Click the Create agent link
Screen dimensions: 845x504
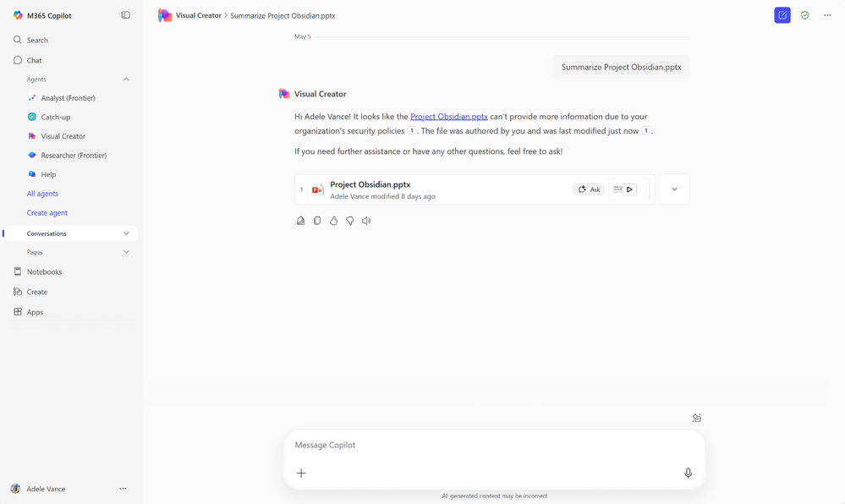click(47, 213)
